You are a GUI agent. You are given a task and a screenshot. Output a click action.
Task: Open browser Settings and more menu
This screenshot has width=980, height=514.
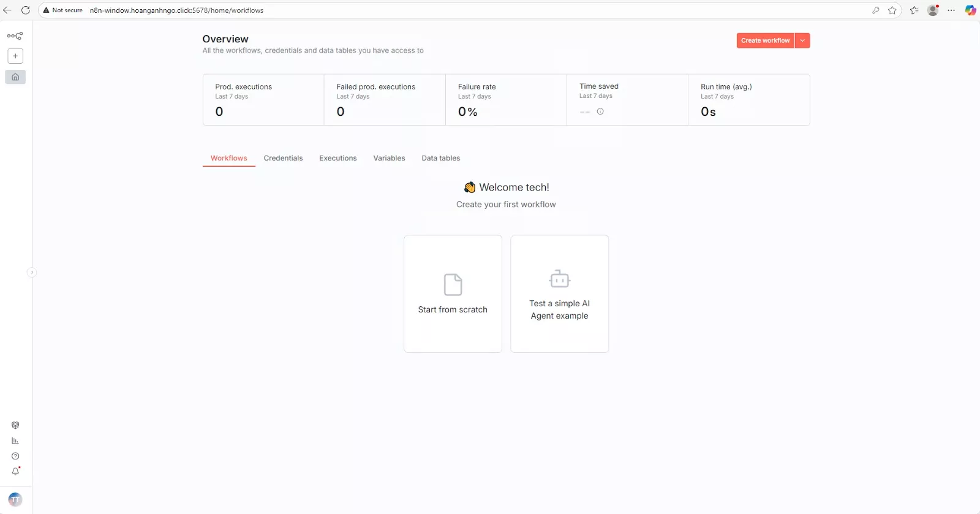click(951, 10)
